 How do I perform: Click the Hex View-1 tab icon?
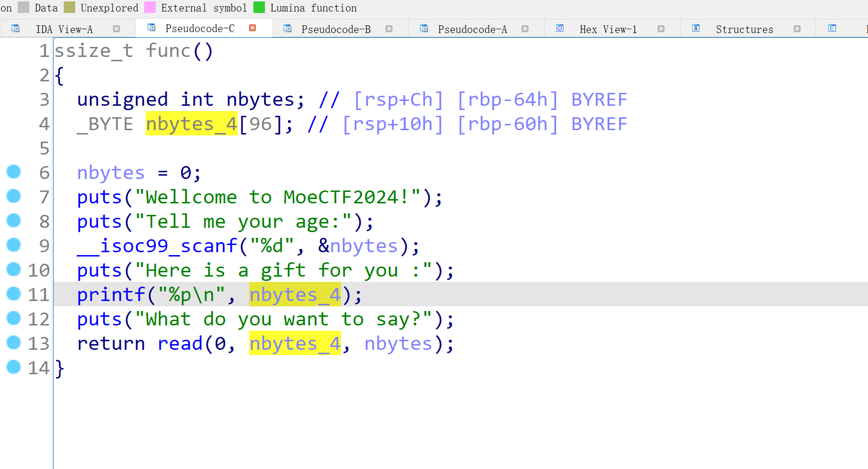pyautogui.click(x=560, y=28)
